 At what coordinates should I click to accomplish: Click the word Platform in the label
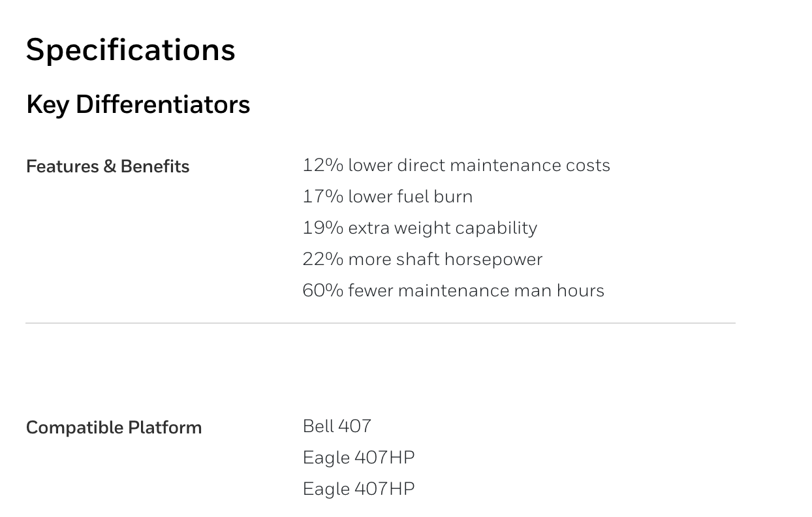click(165, 428)
